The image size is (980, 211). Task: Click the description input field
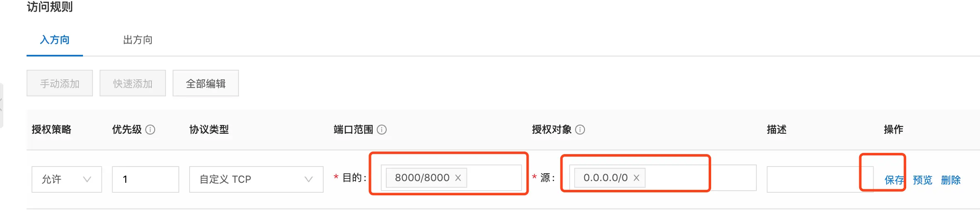pyautogui.click(x=820, y=179)
